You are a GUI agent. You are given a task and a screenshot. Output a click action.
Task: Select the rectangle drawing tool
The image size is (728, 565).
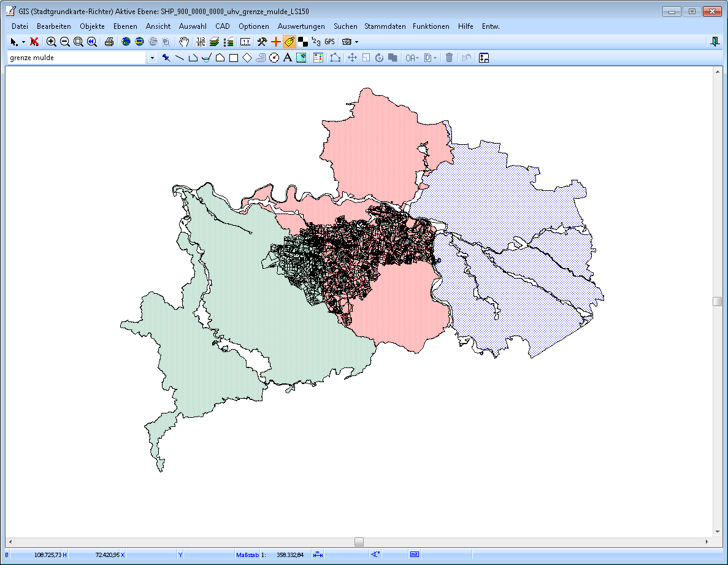click(234, 58)
